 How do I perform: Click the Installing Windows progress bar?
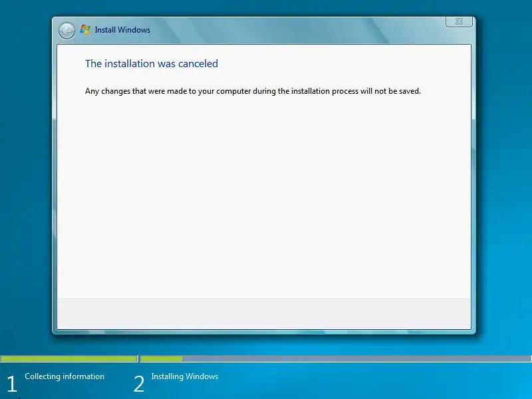336,358
